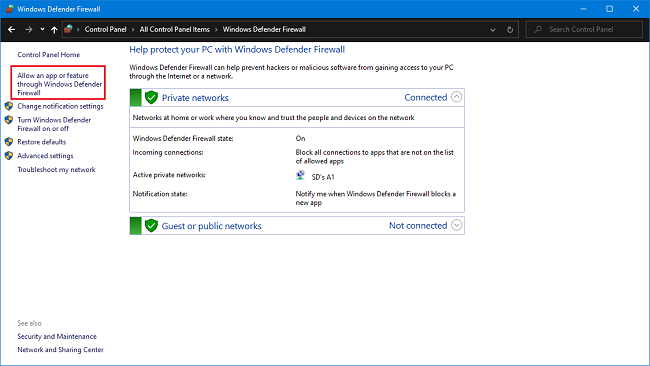
Task: Collapse the Private networks section
Action: (x=456, y=97)
